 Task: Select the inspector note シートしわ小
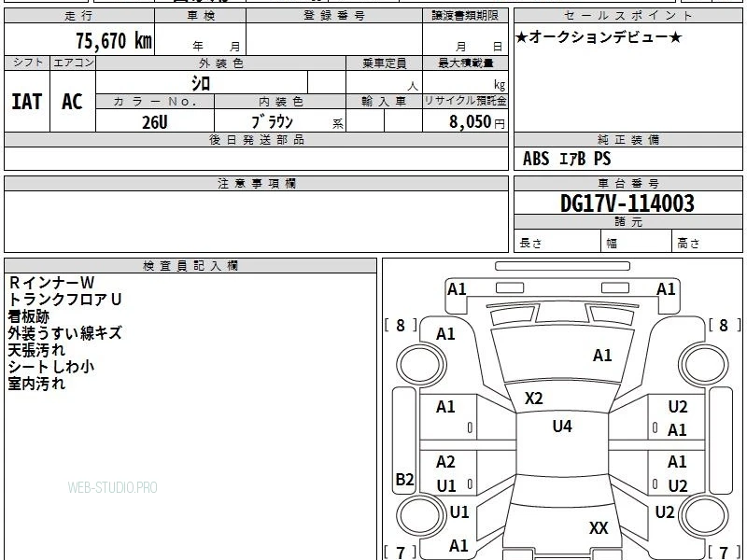51,367
